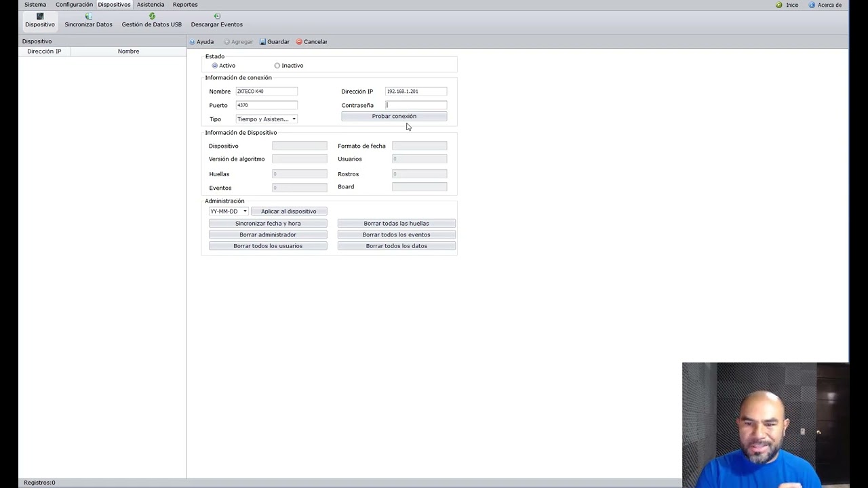868x488 pixels.
Task: Click the Rostros count field
Action: [x=420, y=174]
